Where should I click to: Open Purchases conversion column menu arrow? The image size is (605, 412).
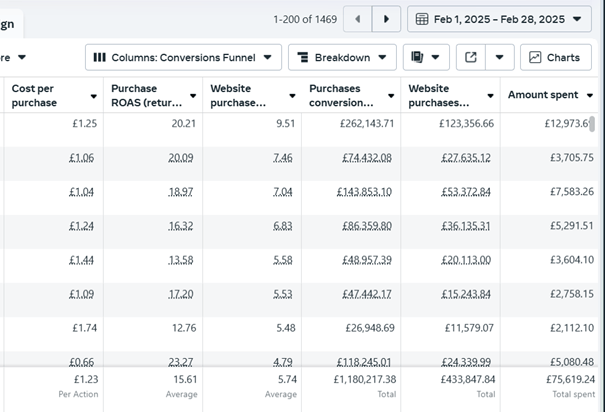[x=390, y=96]
